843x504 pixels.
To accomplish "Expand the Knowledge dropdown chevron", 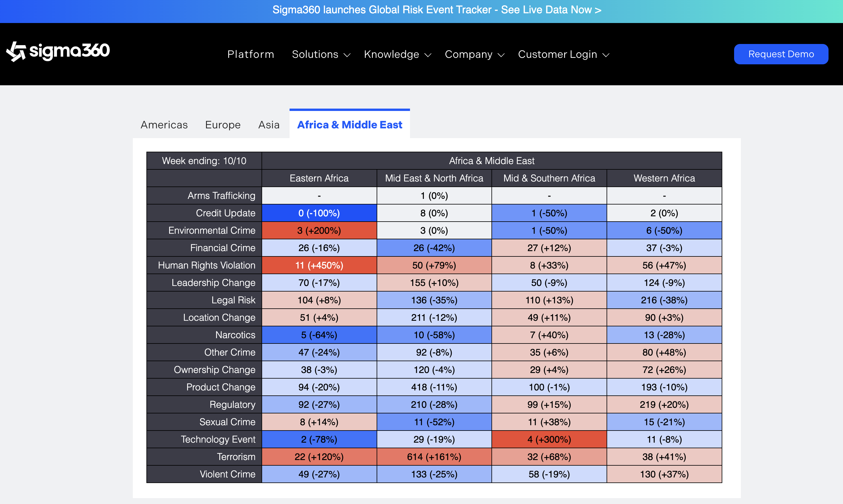I will [428, 55].
